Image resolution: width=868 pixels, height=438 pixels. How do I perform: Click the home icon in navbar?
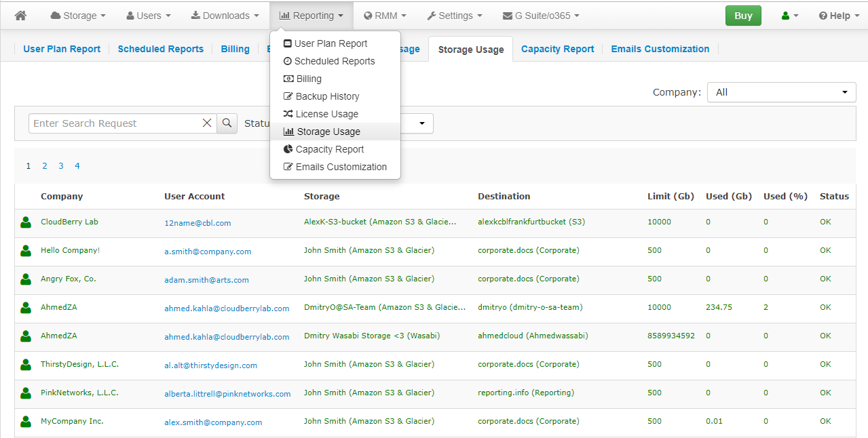pos(20,16)
